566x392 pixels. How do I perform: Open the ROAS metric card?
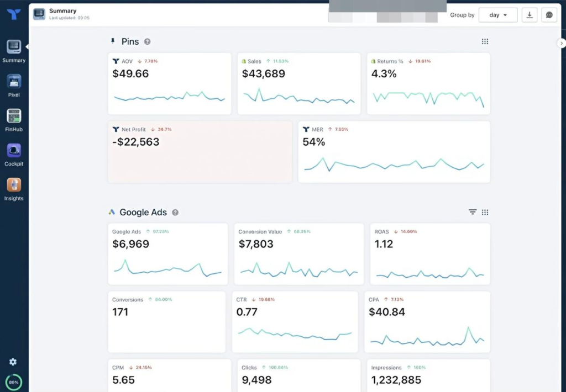pyautogui.click(x=429, y=253)
